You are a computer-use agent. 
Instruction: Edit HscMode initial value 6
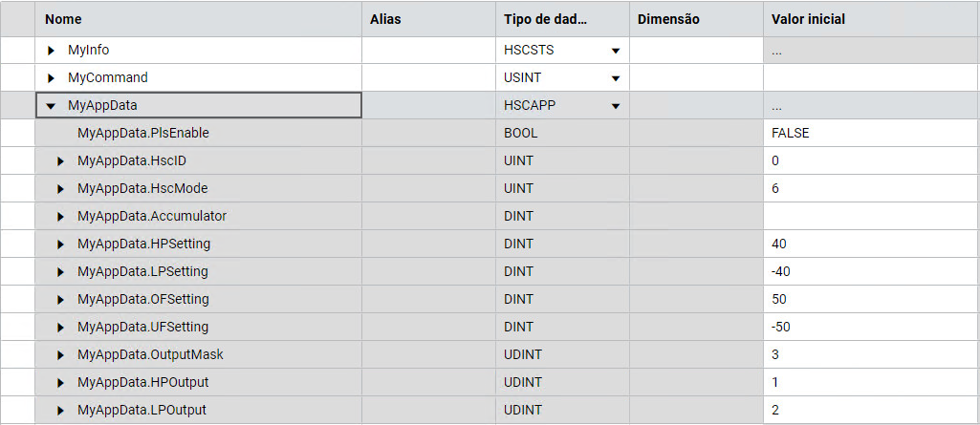[775, 188]
